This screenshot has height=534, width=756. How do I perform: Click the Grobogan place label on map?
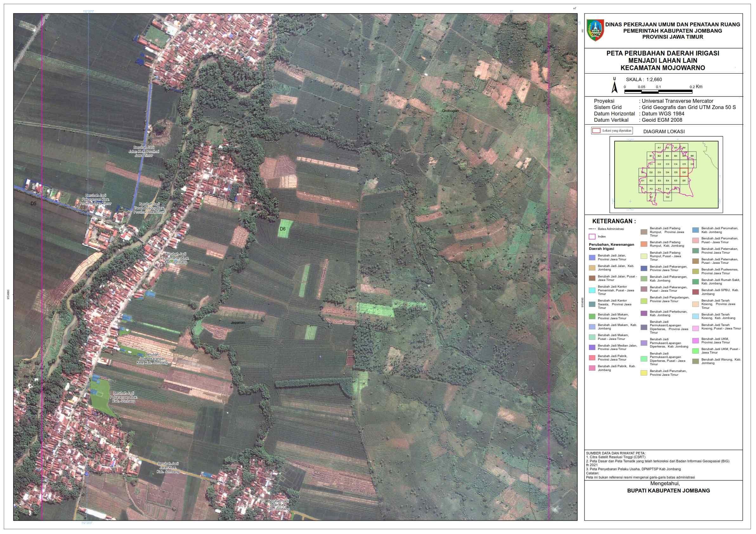pos(450,111)
